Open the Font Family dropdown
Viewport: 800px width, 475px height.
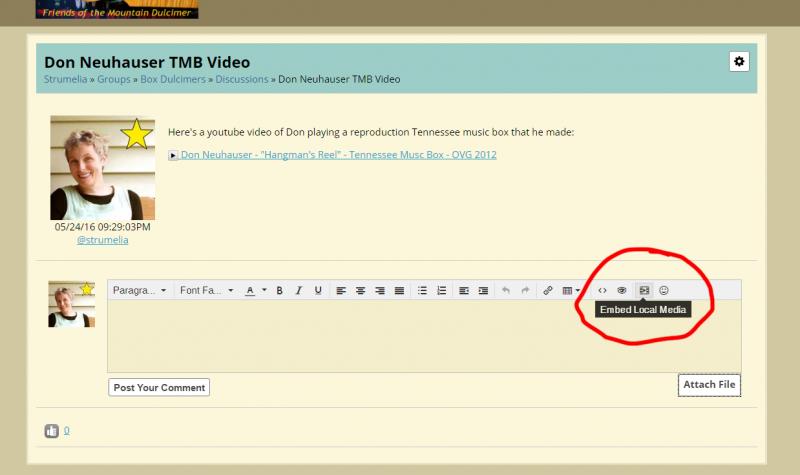coord(208,290)
